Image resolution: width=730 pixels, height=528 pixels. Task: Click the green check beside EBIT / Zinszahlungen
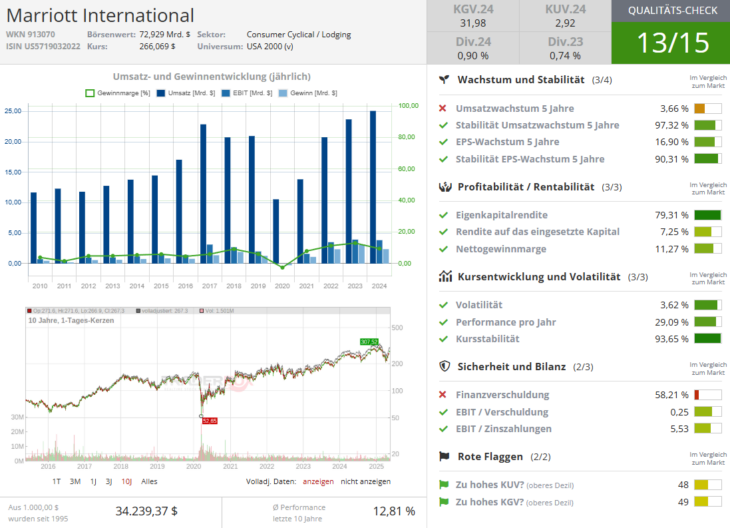[x=443, y=429]
